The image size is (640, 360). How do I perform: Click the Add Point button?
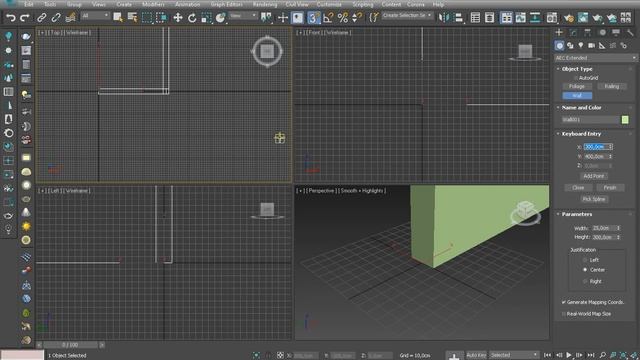click(x=593, y=176)
